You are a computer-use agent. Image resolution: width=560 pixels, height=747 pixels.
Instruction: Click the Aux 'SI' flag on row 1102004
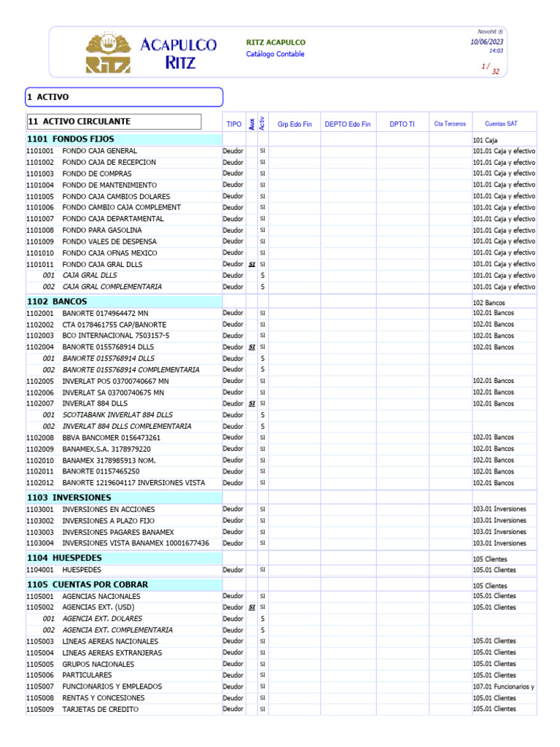[x=252, y=347]
